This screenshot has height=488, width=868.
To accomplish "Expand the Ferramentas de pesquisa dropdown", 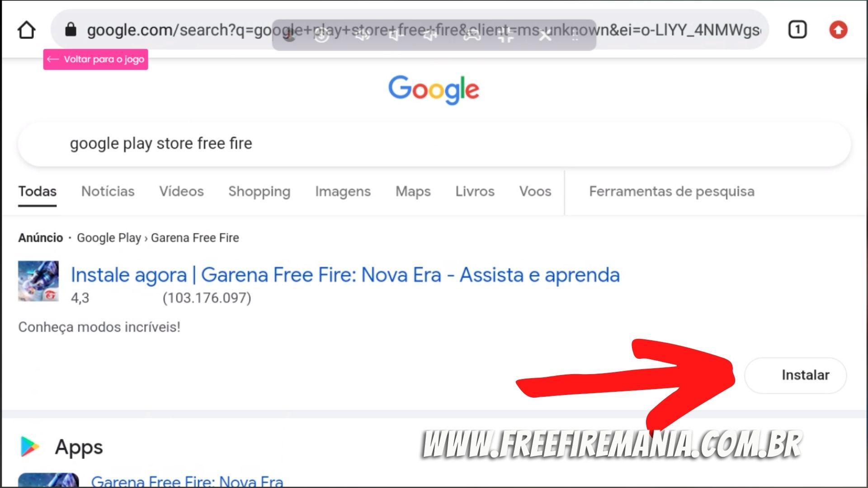I will click(x=671, y=191).
